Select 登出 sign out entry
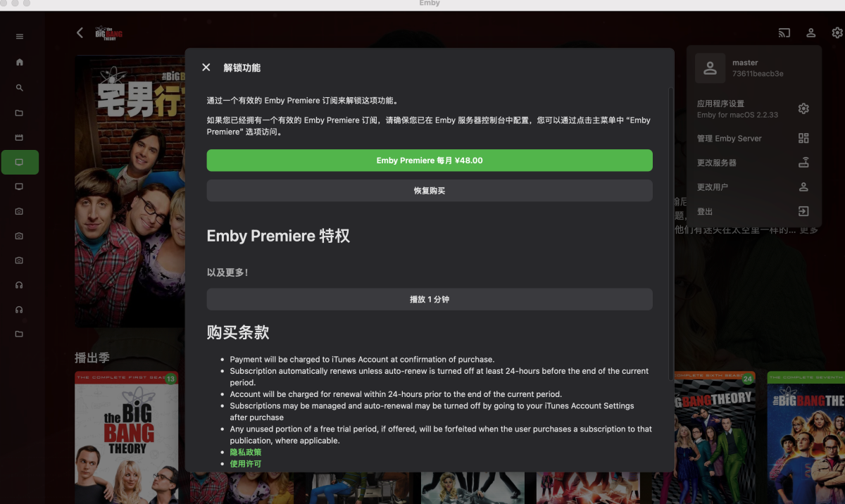 (x=753, y=211)
